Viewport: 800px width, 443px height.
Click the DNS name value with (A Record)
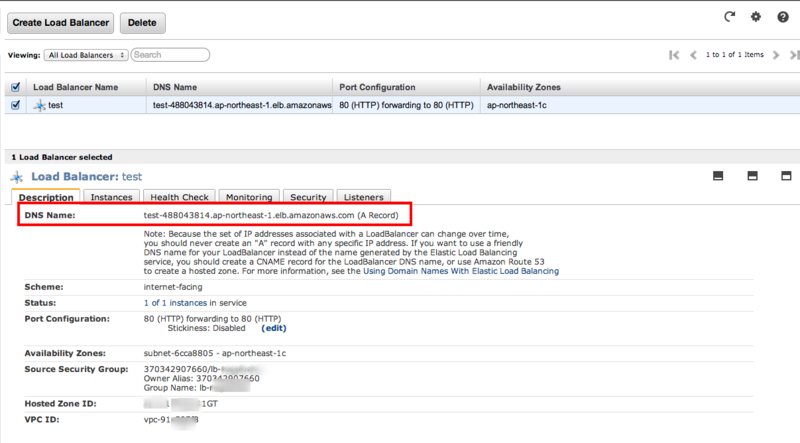click(x=271, y=215)
